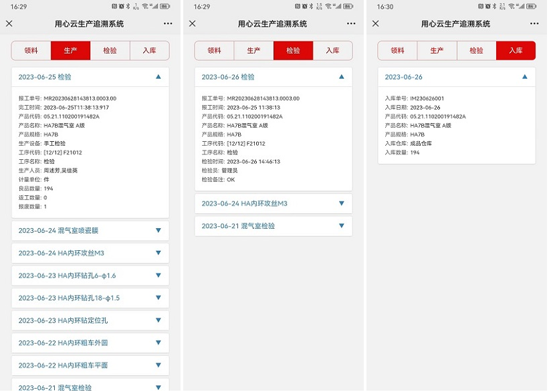Select 领料 tab on middle screen
This screenshot has height=392, width=549.
[x=214, y=50]
